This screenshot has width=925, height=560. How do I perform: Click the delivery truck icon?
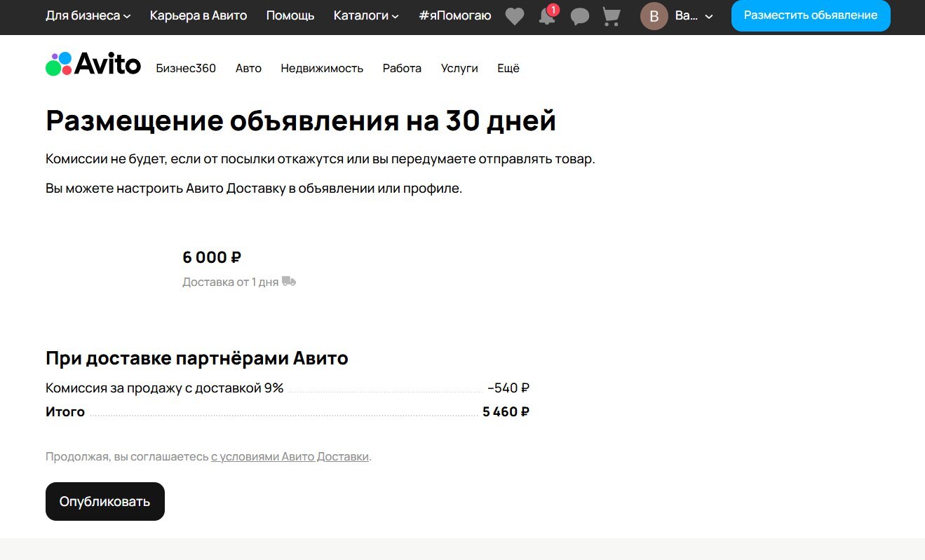289,282
